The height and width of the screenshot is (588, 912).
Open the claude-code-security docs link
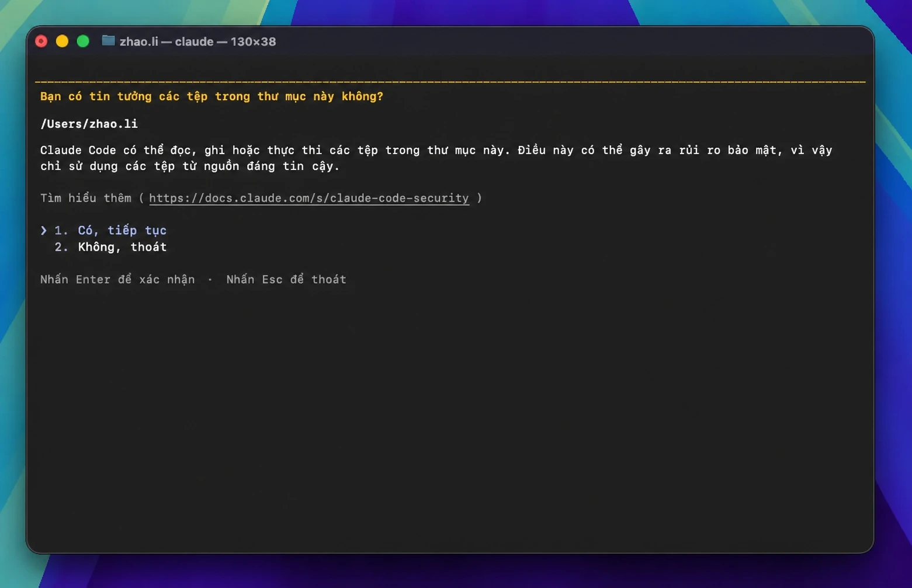[x=308, y=198]
